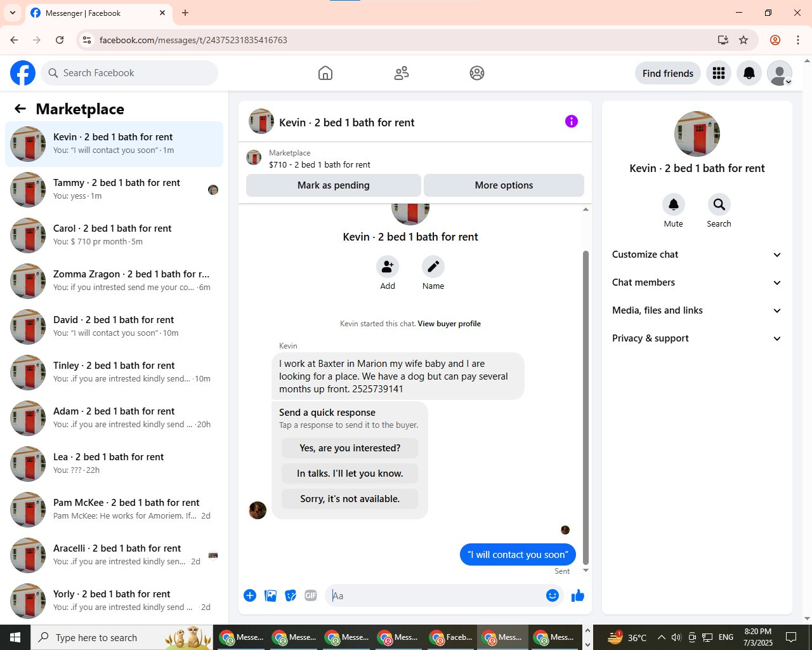Select David 2 bed 1 bath conversation

(114, 327)
